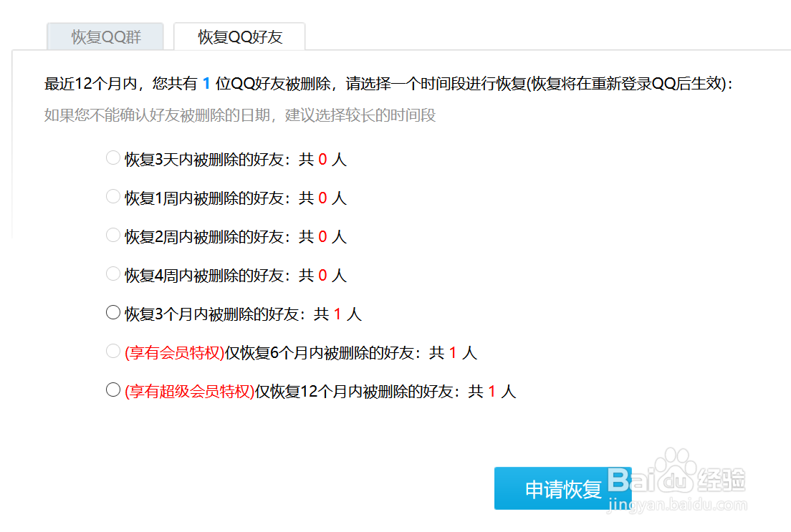Click the blue deleted friends count 1
The image size is (791, 532).
206,84
